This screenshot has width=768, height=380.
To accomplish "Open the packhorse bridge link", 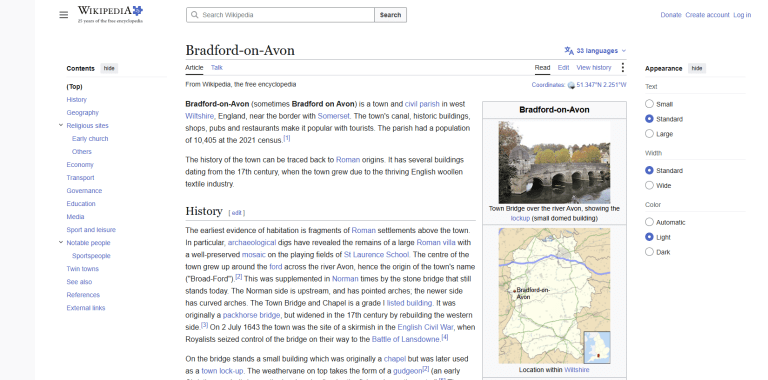I will click(251, 315).
